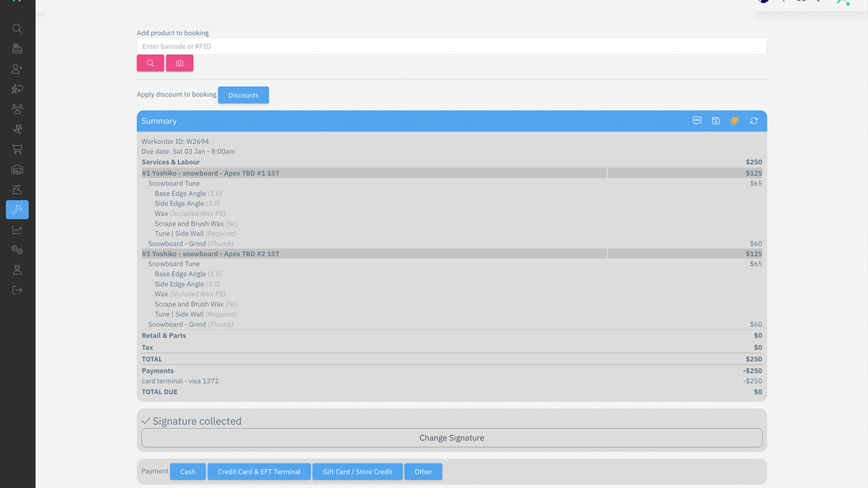Click the Change Signature button
The height and width of the screenshot is (488, 868).
pyautogui.click(x=451, y=438)
